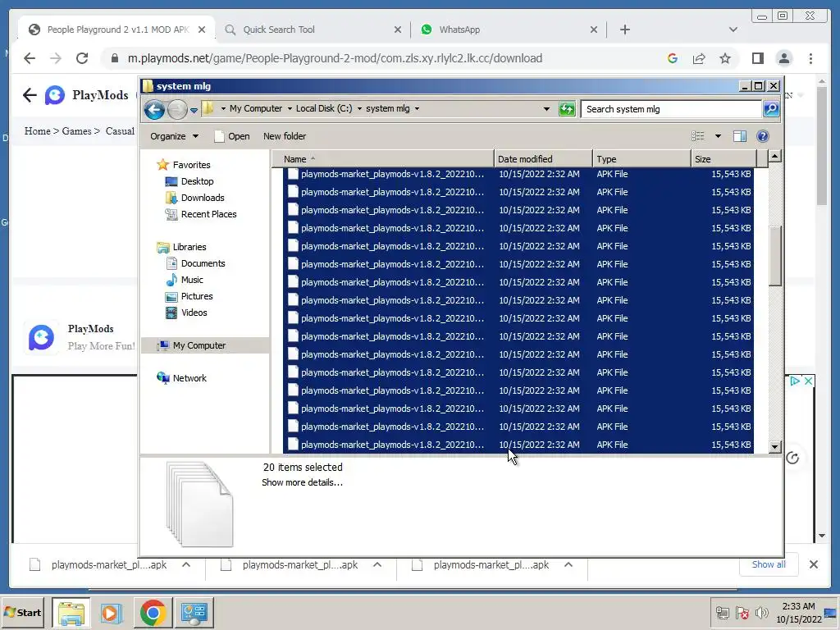The width and height of the screenshot is (840, 630).
Task: Open Chrome tab search chevron
Action: click(733, 30)
